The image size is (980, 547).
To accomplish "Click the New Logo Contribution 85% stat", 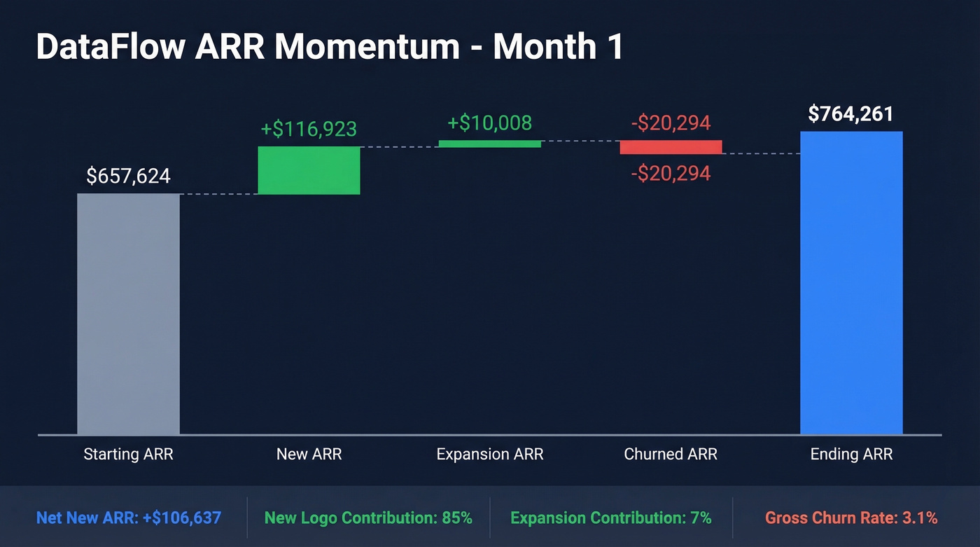I will coord(369,518).
